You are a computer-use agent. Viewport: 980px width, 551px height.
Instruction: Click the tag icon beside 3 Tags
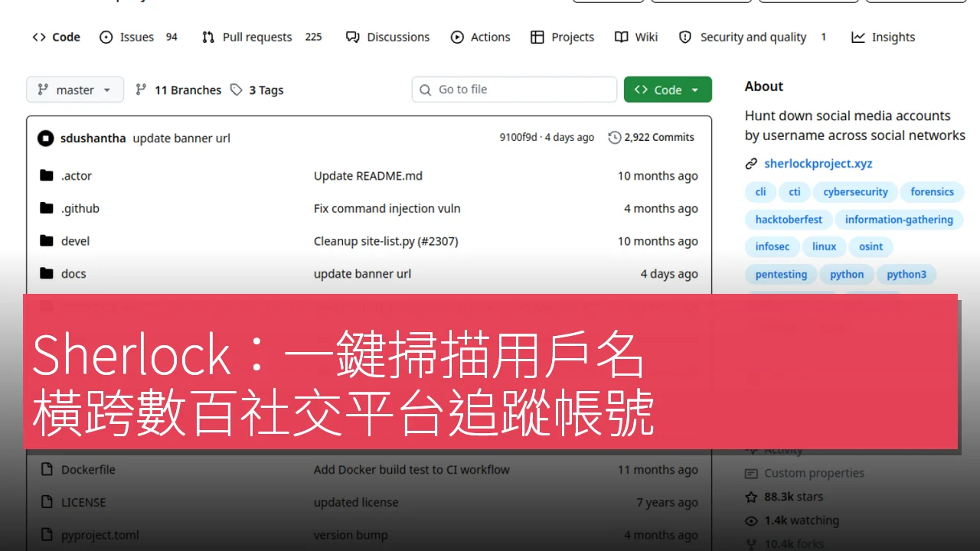click(x=237, y=90)
